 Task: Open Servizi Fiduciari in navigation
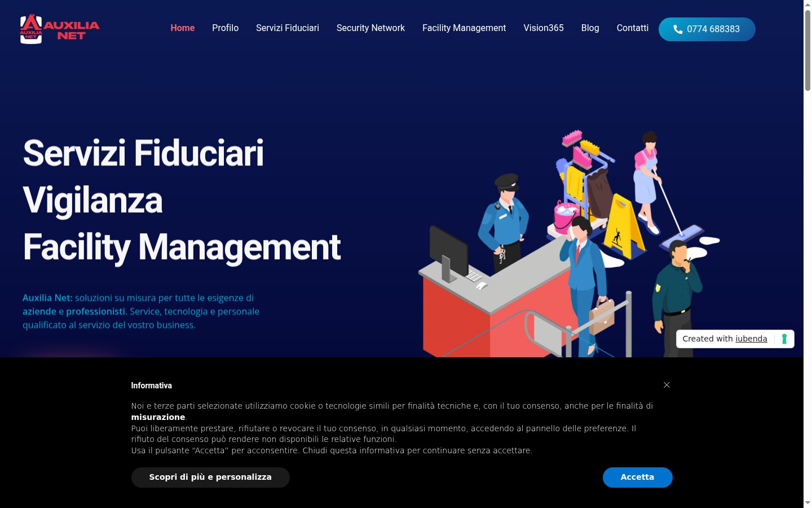click(288, 28)
